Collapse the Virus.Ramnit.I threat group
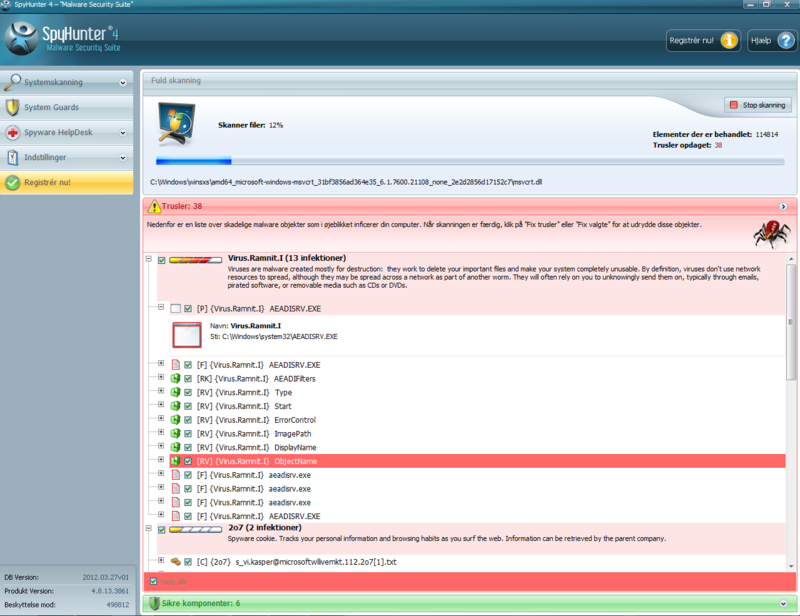 tap(148, 259)
